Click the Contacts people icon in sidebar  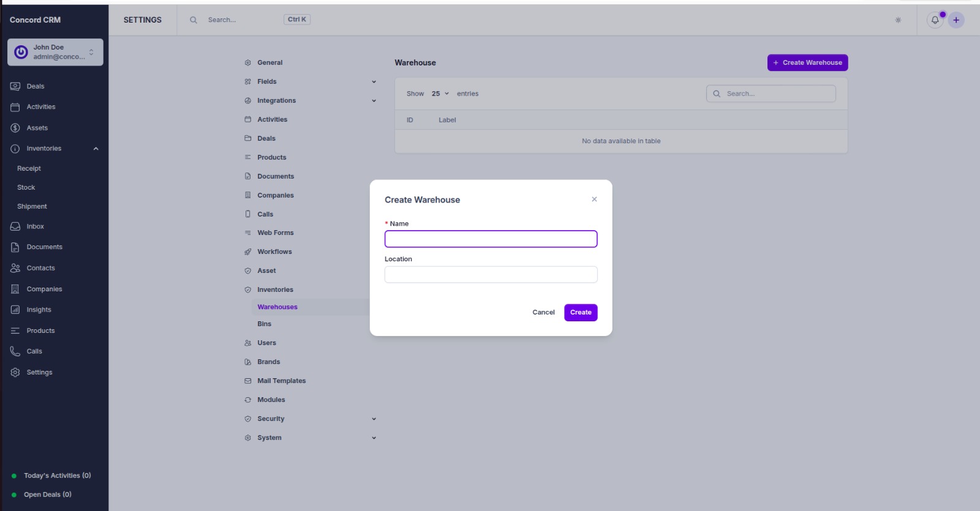[x=15, y=268]
